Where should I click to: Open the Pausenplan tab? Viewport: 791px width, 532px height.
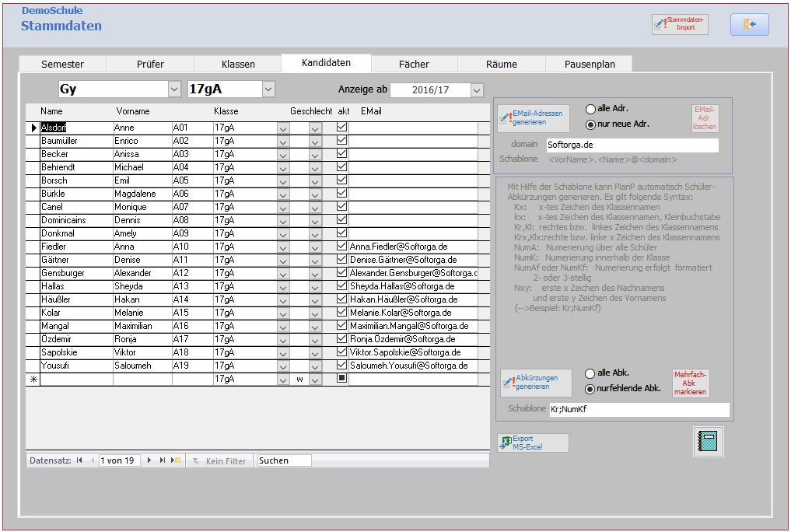[x=588, y=64]
